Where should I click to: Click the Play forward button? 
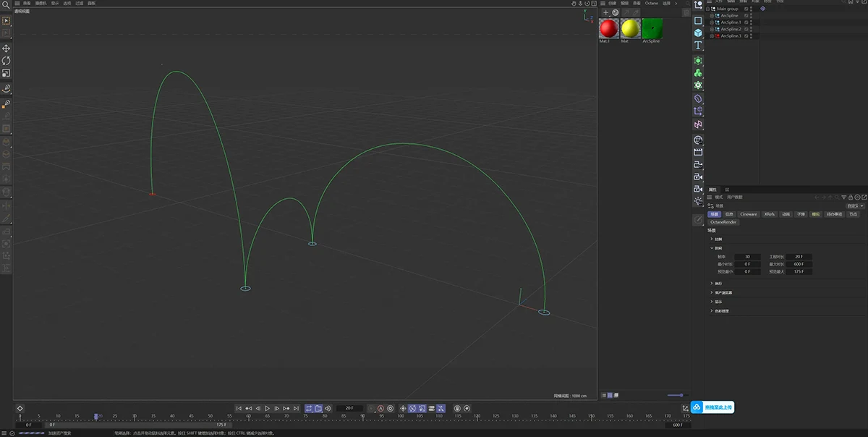(268, 409)
